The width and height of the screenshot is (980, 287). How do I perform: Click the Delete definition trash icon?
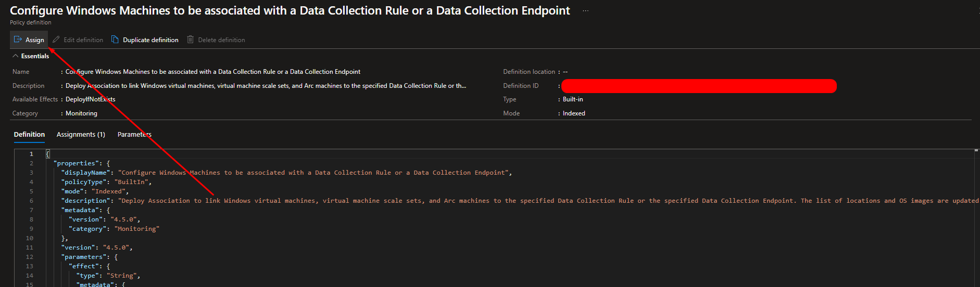[191, 40]
